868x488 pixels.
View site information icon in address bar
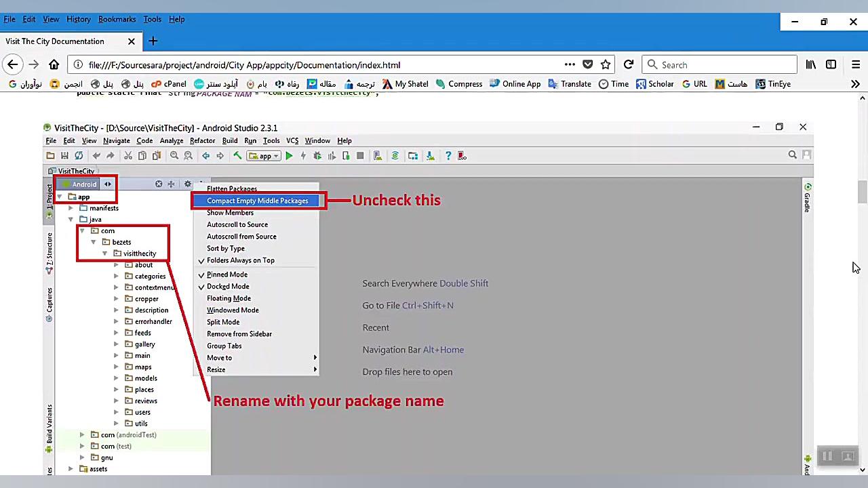point(78,64)
